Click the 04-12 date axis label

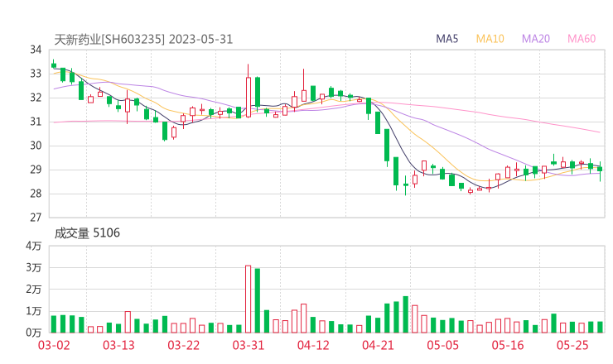(313, 345)
